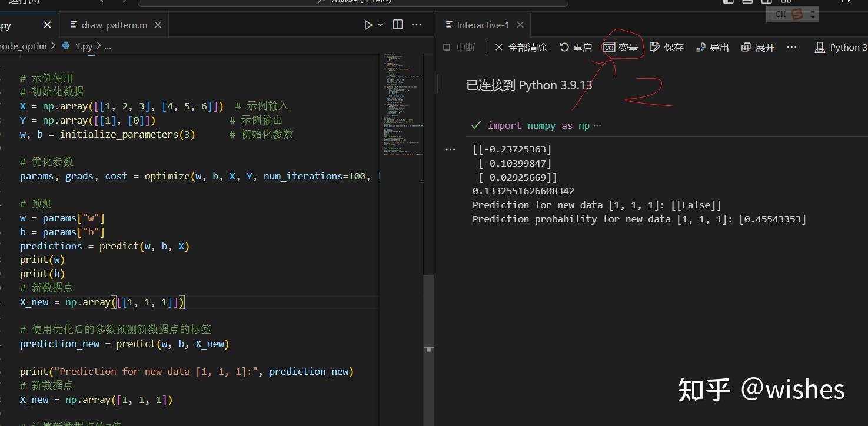This screenshot has height=426, width=868.
Task: Run the Python file with the play button
Action: (x=369, y=24)
